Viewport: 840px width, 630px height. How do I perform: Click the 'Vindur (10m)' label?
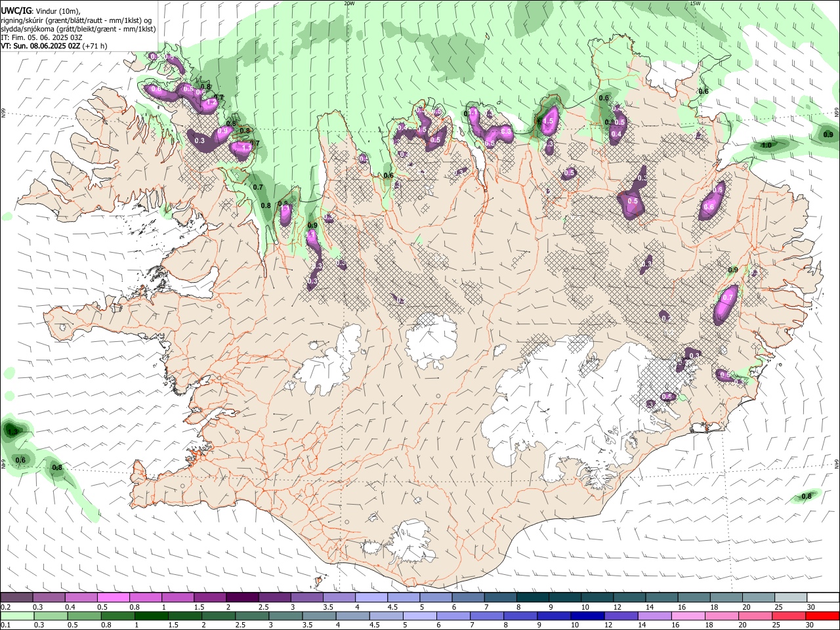coord(58,11)
